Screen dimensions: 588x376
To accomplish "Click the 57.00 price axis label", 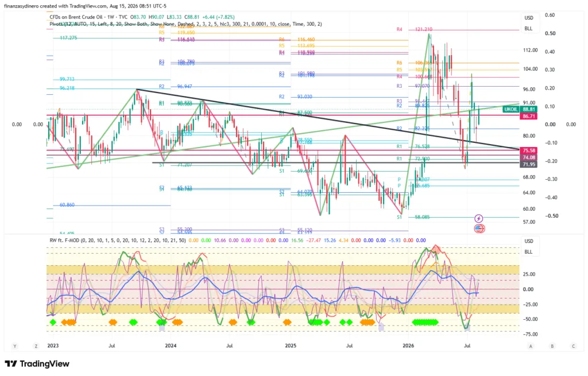I will click(x=529, y=222).
